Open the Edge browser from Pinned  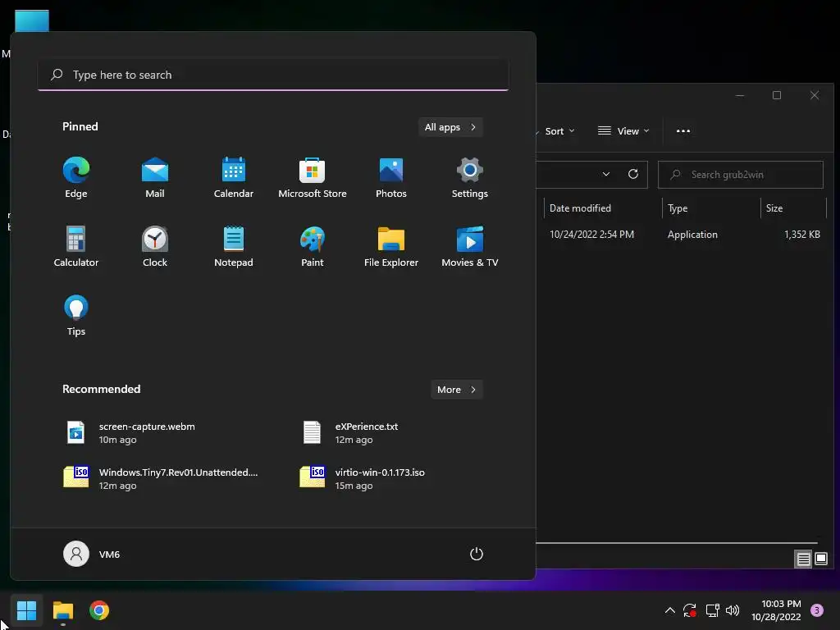76,178
